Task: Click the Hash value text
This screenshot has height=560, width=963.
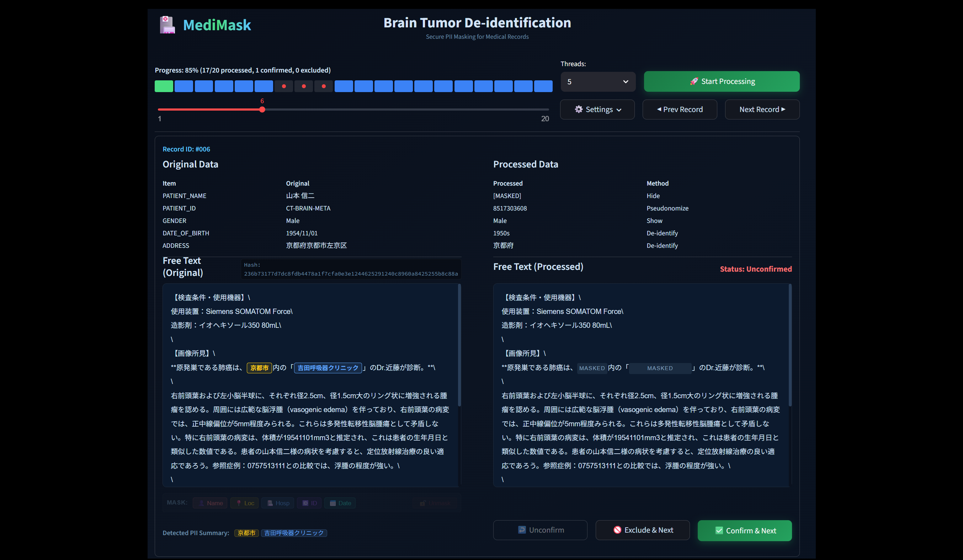Action: (351, 273)
